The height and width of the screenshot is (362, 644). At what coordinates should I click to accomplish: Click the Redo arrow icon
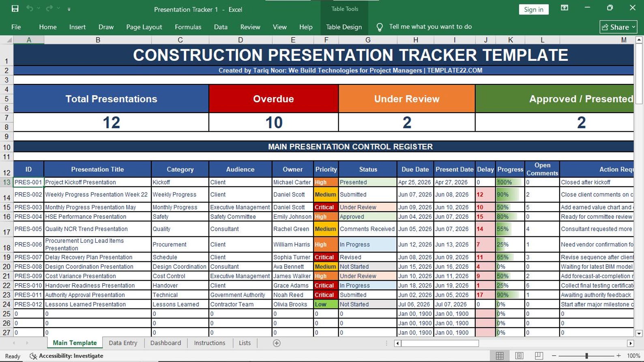(49, 9)
